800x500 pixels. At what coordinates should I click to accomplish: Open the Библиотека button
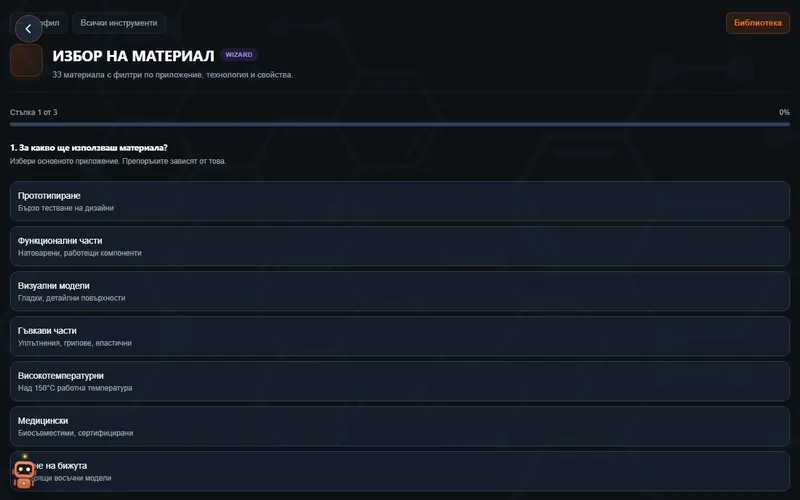(x=758, y=23)
